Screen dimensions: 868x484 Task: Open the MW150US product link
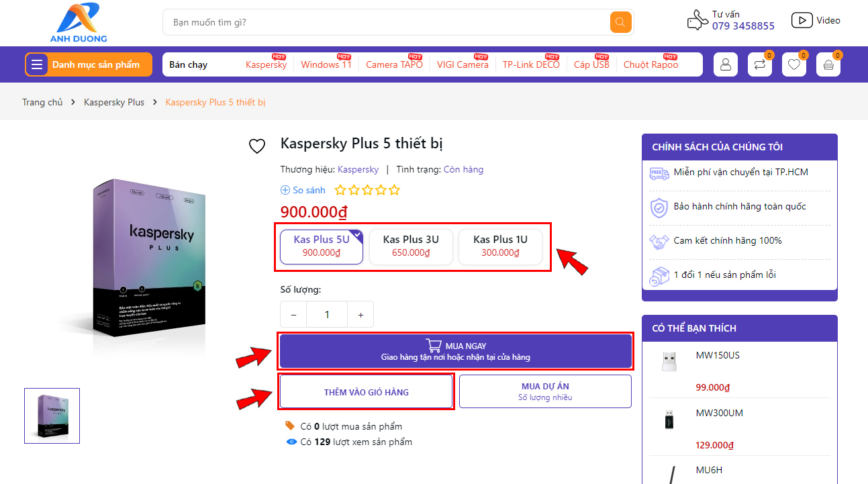(x=718, y=355)
